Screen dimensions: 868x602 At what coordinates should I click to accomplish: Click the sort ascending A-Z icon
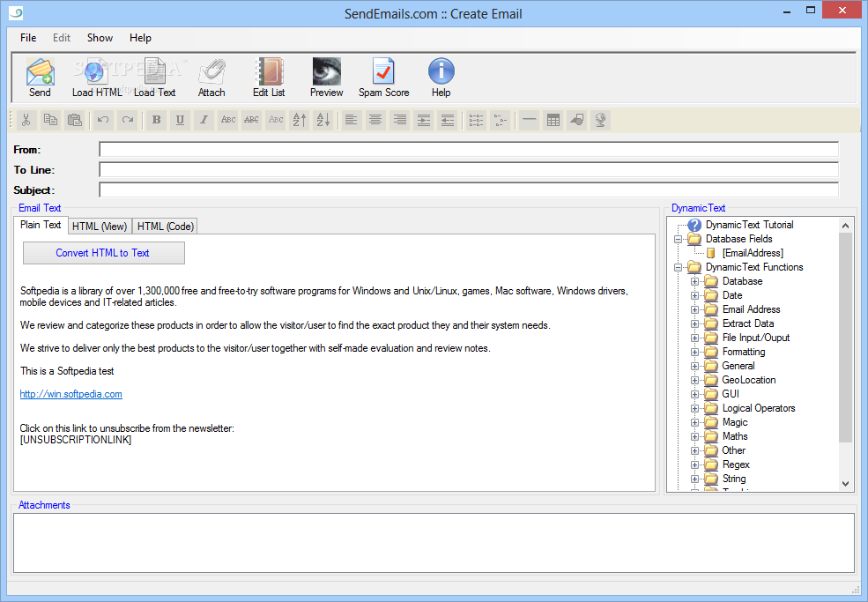300,120
